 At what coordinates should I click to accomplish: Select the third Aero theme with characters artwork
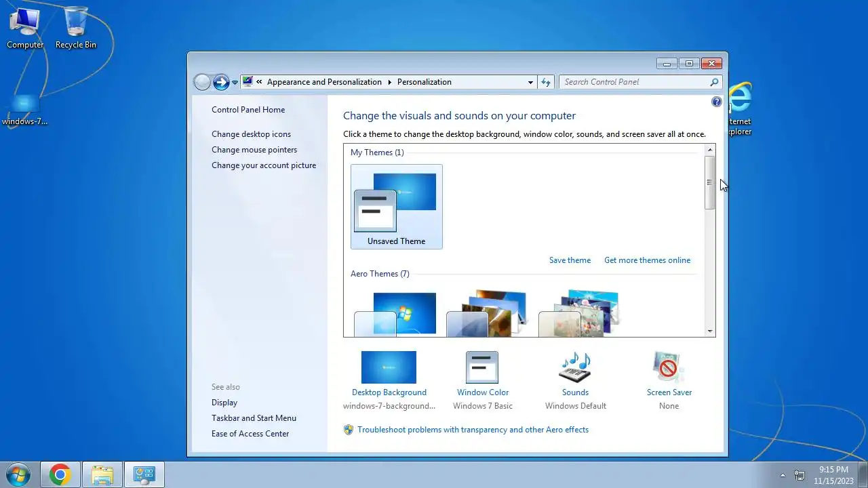coord(580,314)
